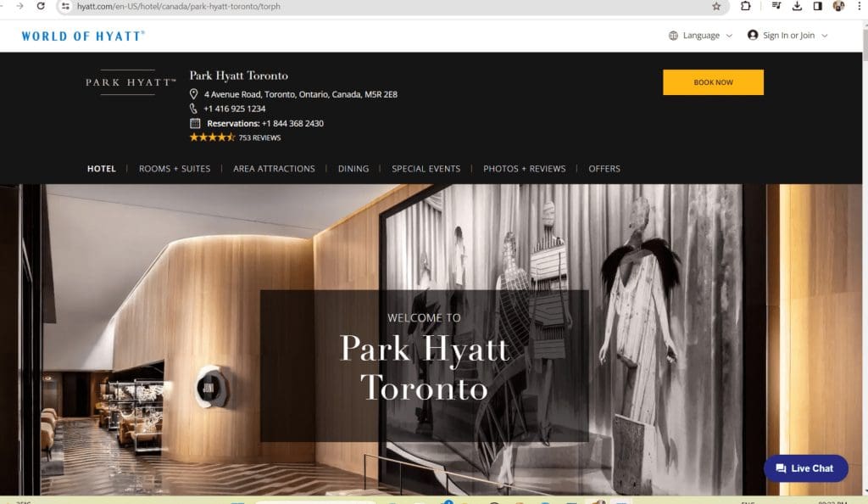Open the PHOTOS + REVIEWS section
This screenshot has width=868, height=504.
click(x=524, y=168)
